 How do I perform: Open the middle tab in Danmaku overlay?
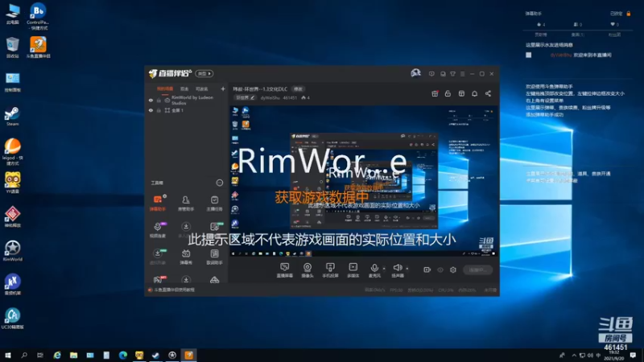click(577, 35)
